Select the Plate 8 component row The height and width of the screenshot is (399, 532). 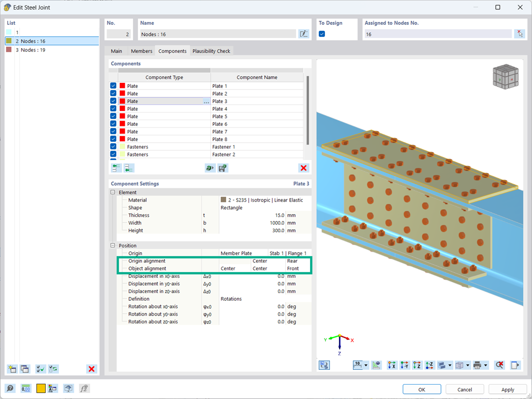coord(210,139)
